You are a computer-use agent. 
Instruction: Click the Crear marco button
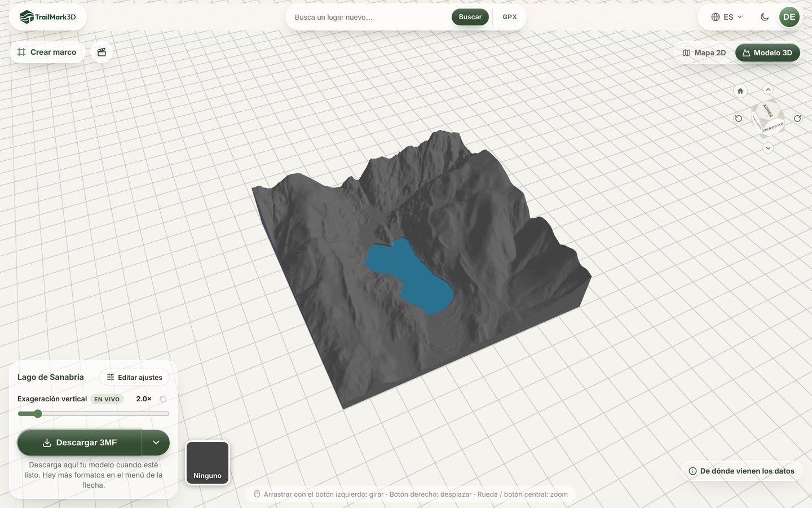(47, 52)
